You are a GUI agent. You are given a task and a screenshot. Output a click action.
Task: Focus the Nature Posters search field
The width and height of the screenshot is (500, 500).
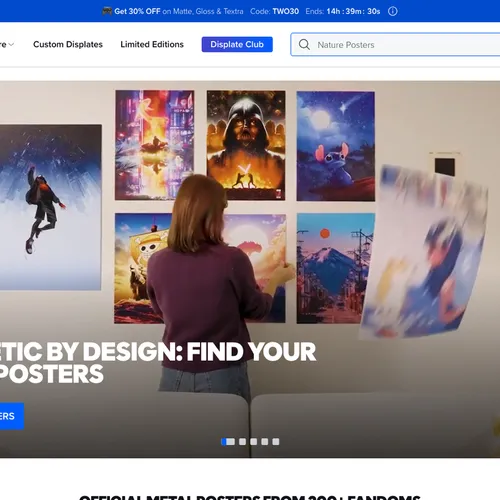(x=395, y=44)
